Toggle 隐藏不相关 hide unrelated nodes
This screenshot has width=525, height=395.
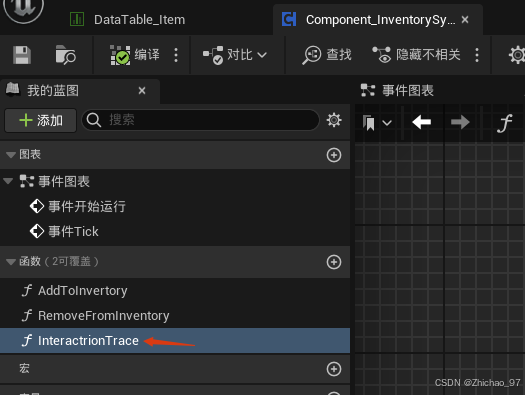click(417, 55)
